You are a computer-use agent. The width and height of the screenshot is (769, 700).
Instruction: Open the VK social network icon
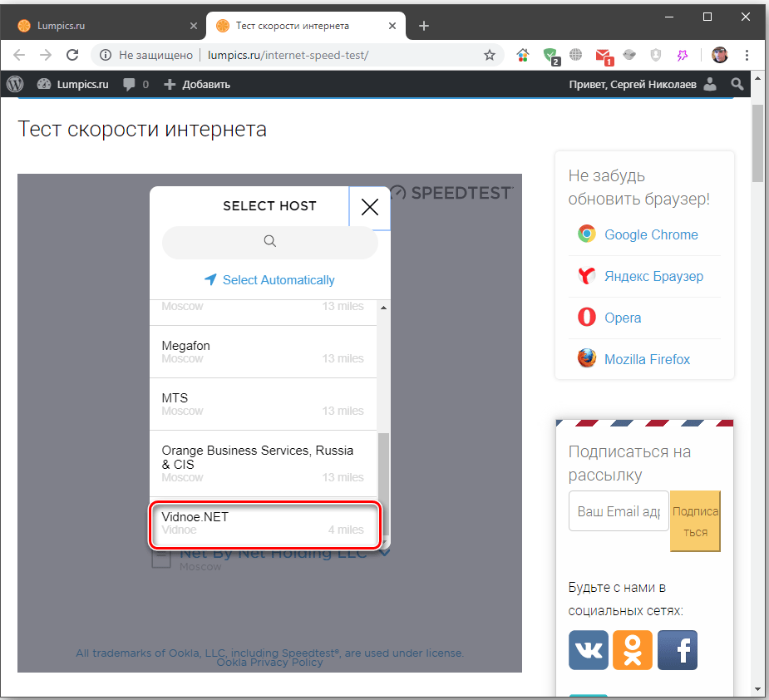[589, 650]
